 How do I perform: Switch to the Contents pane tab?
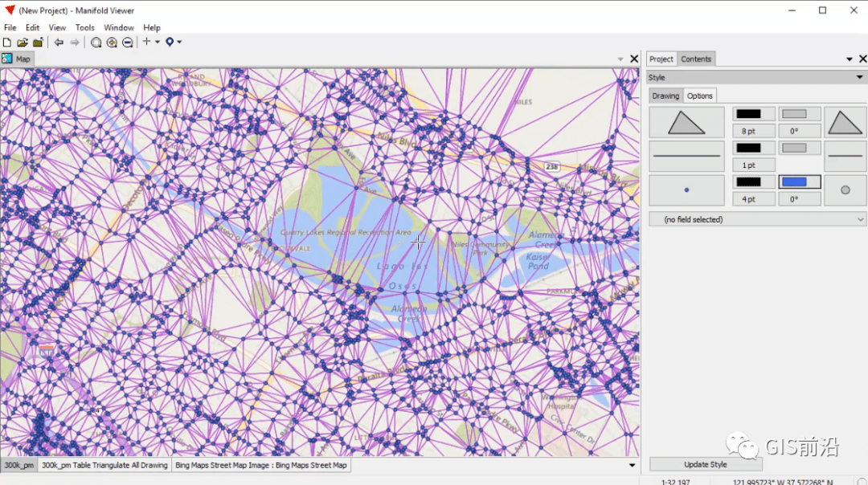[x=696, y=59]
